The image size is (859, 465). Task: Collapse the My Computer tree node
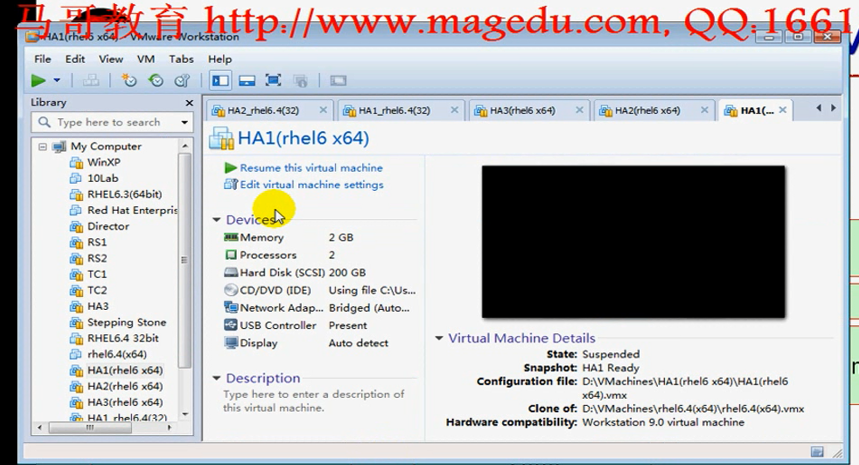click(42, 147)
